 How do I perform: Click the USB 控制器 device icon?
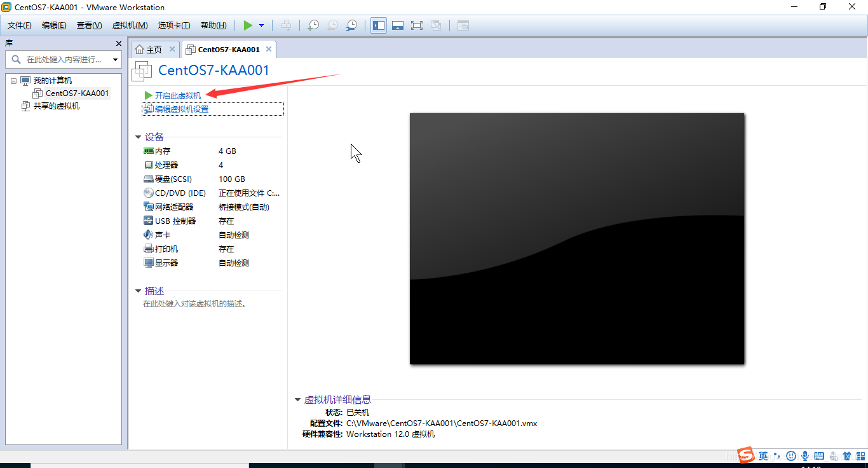149,221
